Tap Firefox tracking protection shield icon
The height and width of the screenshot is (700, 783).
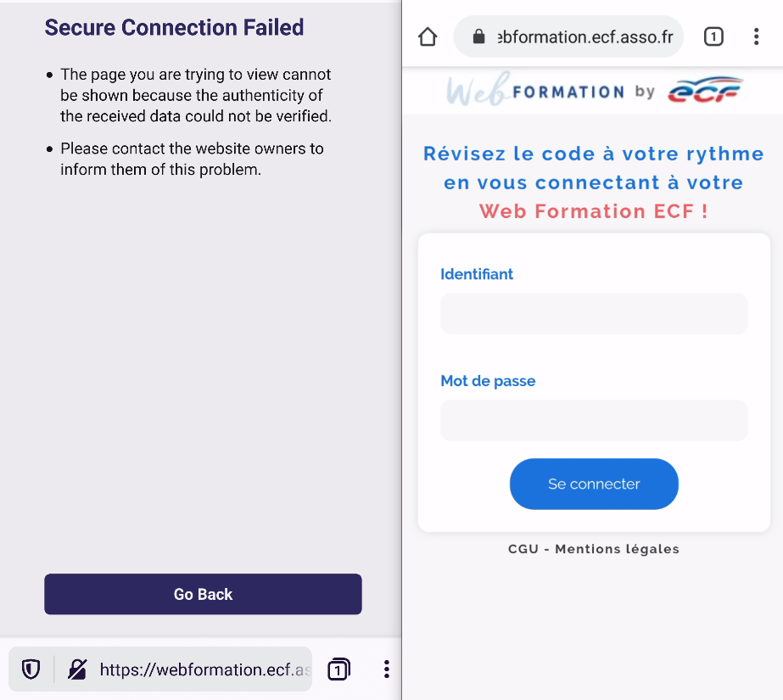pyautogui.click(x=31, y=669)
